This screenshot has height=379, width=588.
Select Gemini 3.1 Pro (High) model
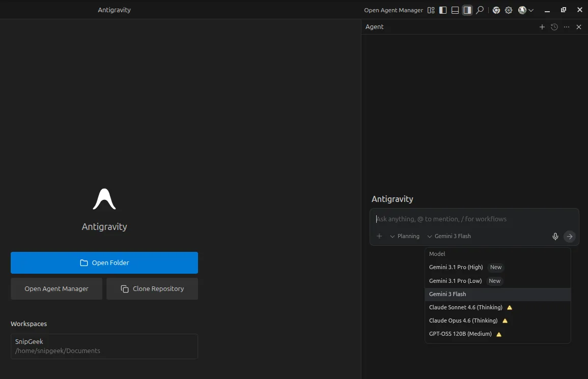tap(497, 267)
